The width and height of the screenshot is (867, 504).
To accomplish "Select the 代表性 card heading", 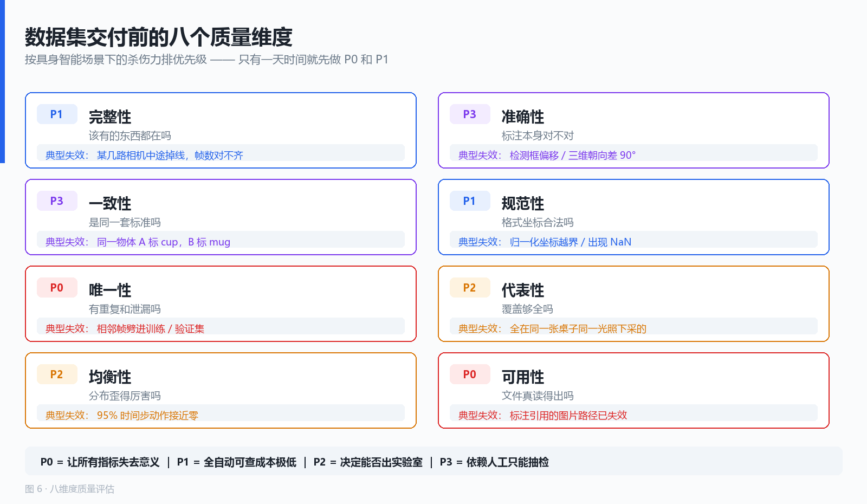I will (523, 290).
